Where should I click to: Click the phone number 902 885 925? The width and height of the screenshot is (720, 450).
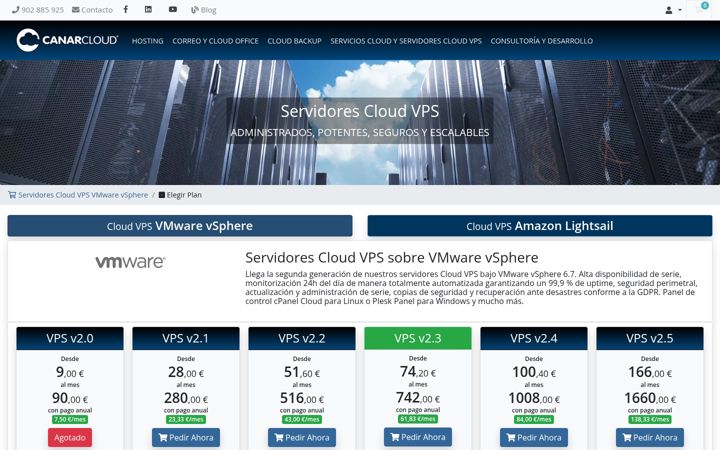pyautogui.click(x=38, y=10)
